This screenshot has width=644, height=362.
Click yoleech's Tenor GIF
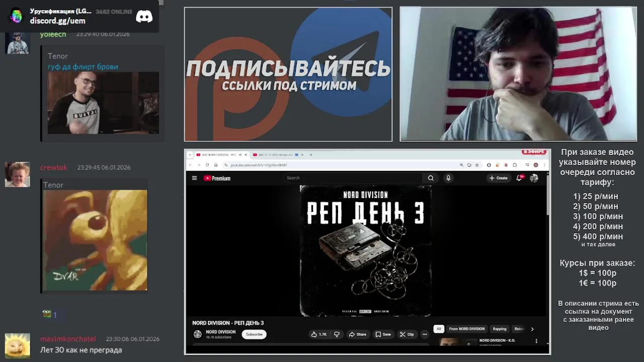(x=103, y=103)
